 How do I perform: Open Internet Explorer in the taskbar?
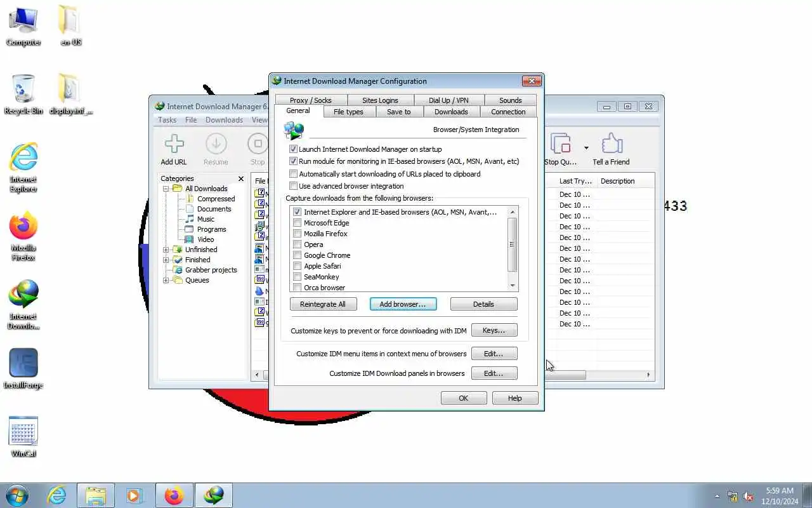[x=57, y=495]
